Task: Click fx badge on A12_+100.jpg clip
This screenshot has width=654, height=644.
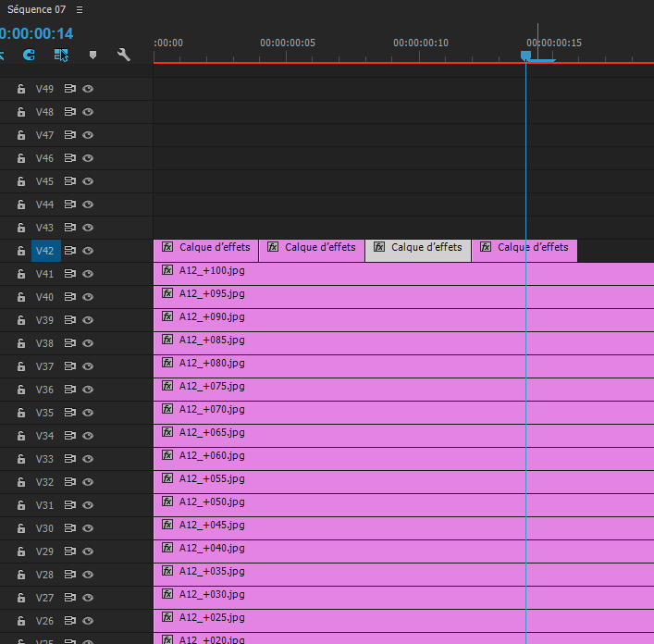Action: pos(167,270)
